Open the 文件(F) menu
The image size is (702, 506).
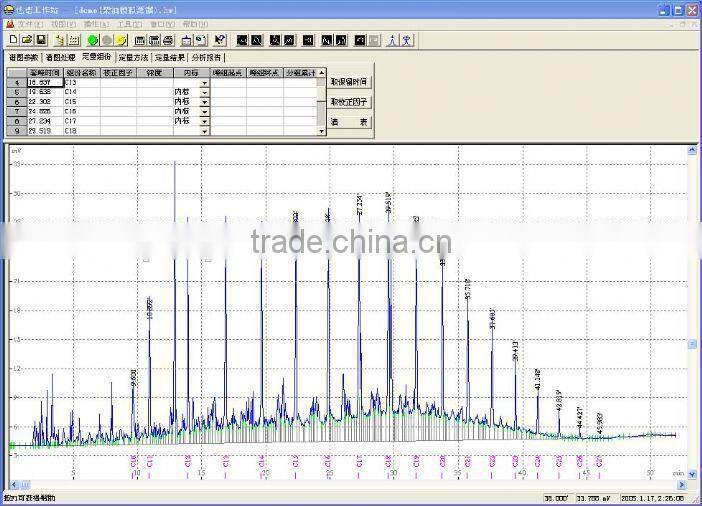29,23
